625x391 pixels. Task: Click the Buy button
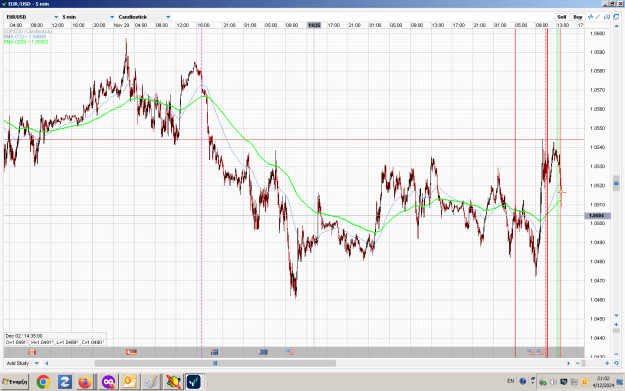[578, 17]
